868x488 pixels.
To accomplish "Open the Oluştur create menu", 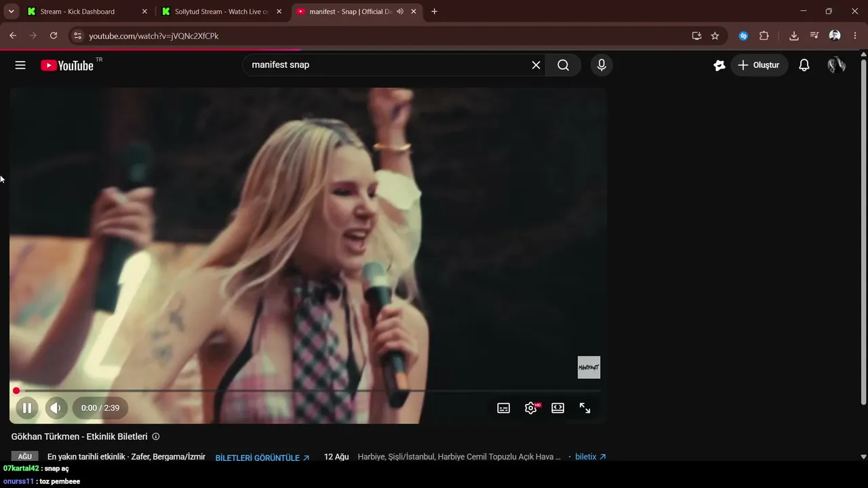I will click(x=759, y=65).
